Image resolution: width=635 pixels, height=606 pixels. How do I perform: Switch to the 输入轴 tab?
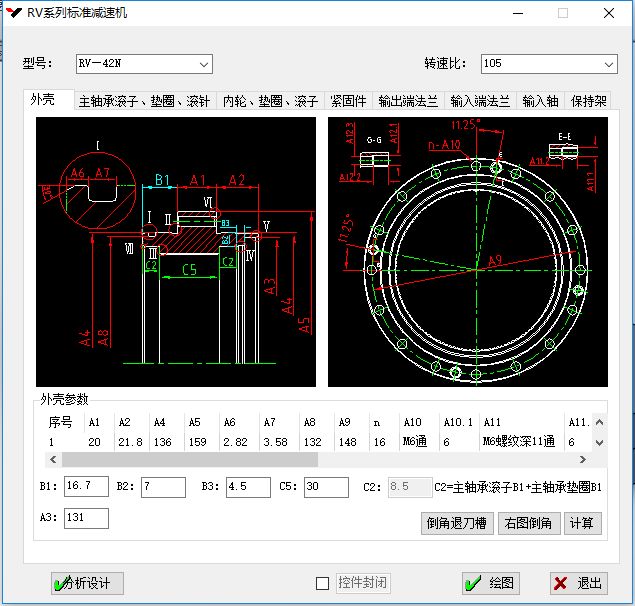click(x=540, y=101)
